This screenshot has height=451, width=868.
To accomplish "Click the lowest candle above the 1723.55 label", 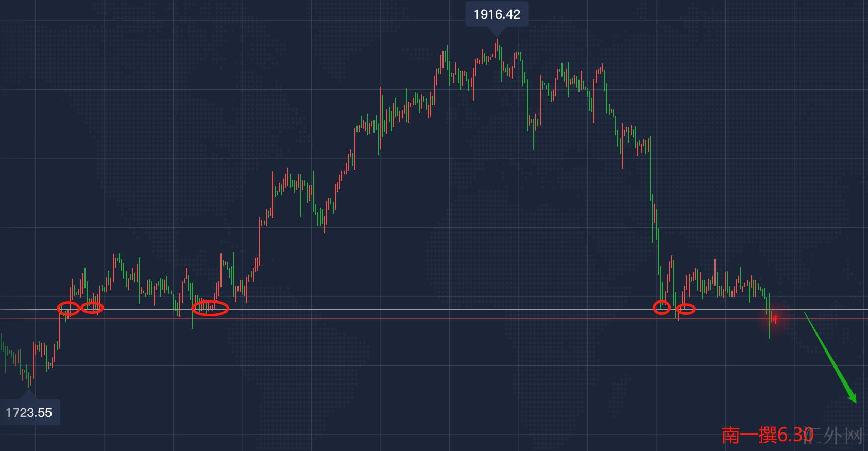I will pos(29,380).
